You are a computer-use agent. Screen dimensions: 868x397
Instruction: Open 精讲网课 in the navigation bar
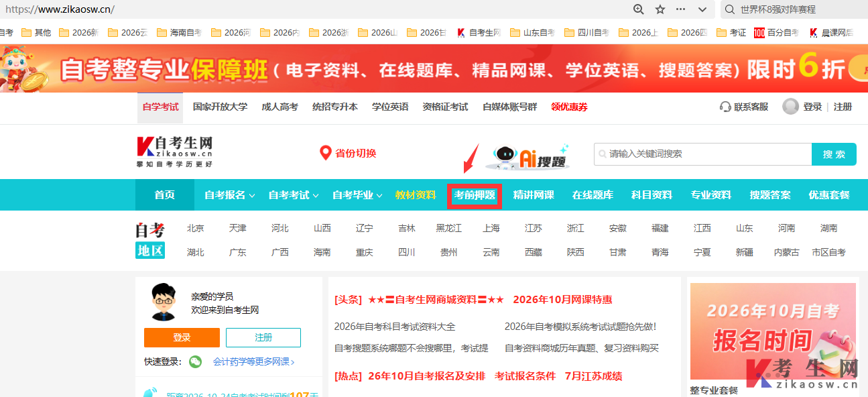(x=534, y=195)
